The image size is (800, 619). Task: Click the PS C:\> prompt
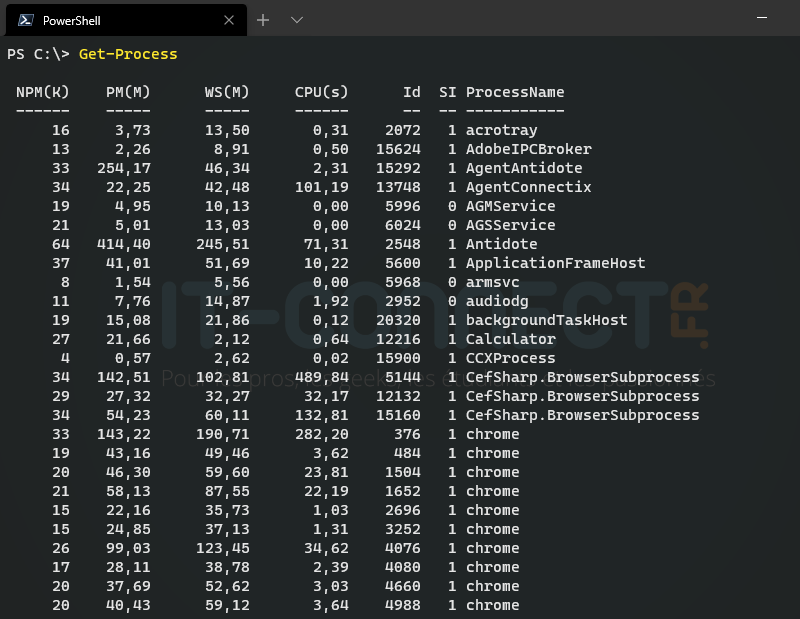38,54
